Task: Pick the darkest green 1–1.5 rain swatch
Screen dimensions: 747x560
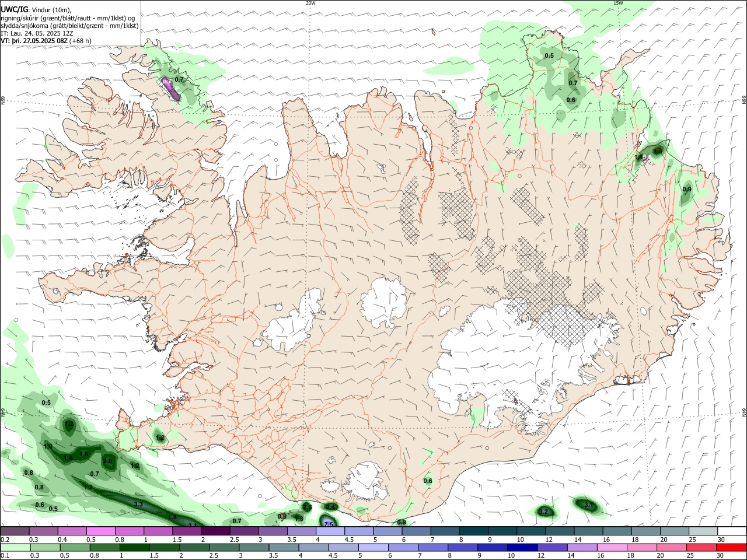Action: tap(135, 547)
